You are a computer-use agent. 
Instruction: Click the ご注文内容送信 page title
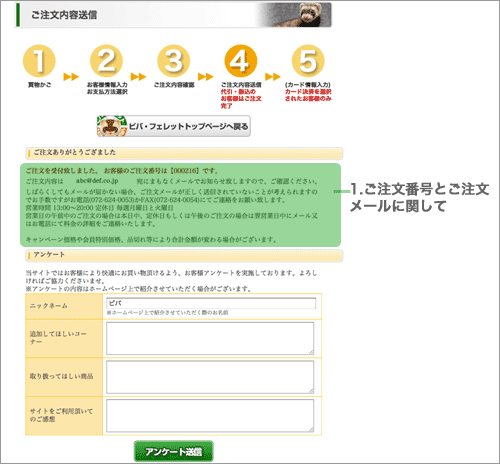(x=64, y=15)
